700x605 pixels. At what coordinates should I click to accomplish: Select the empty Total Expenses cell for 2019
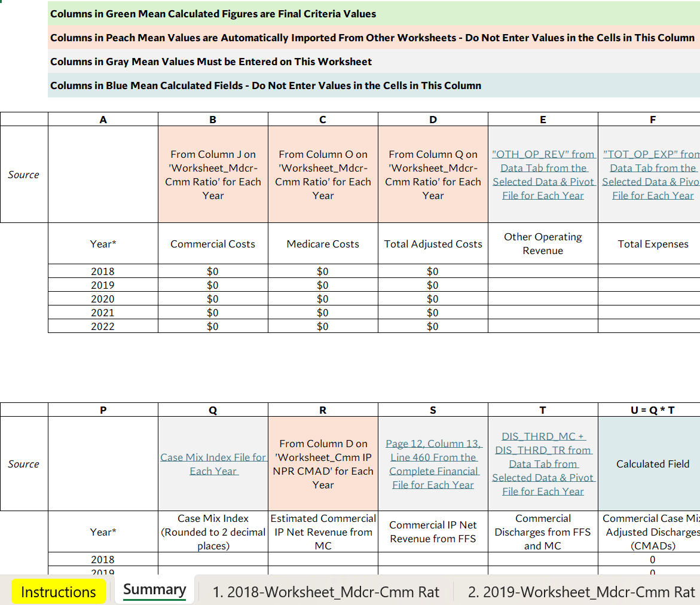click(649, 285)
